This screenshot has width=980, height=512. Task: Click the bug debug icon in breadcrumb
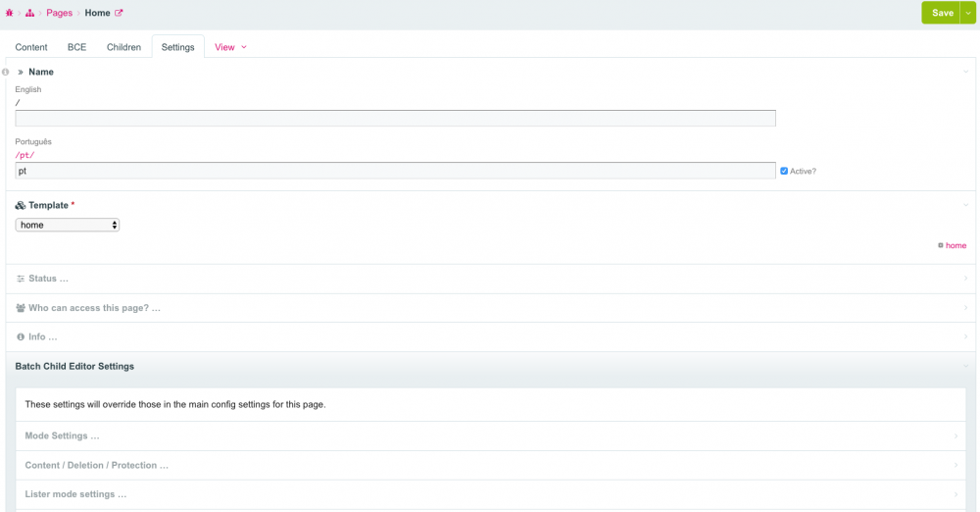(x=9, y=13)
